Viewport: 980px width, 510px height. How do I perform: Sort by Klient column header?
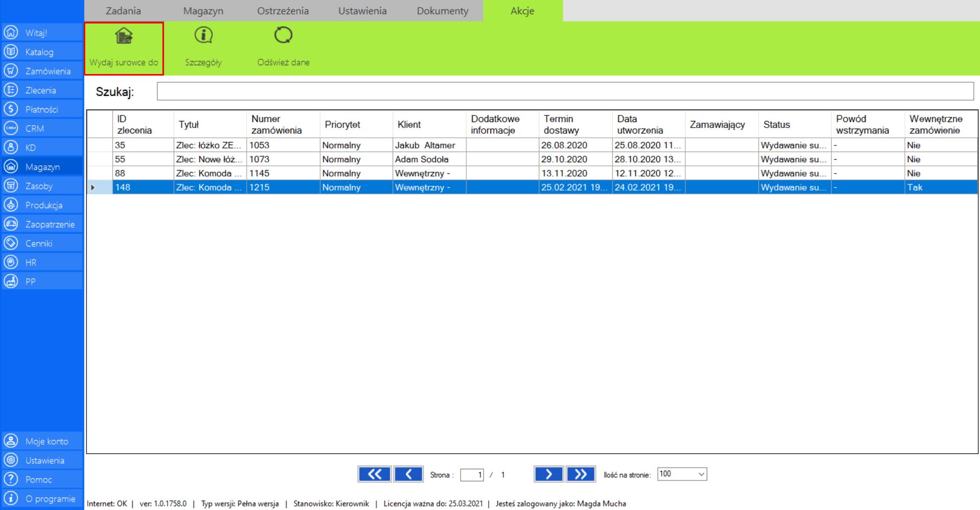[x=429, y=125]
